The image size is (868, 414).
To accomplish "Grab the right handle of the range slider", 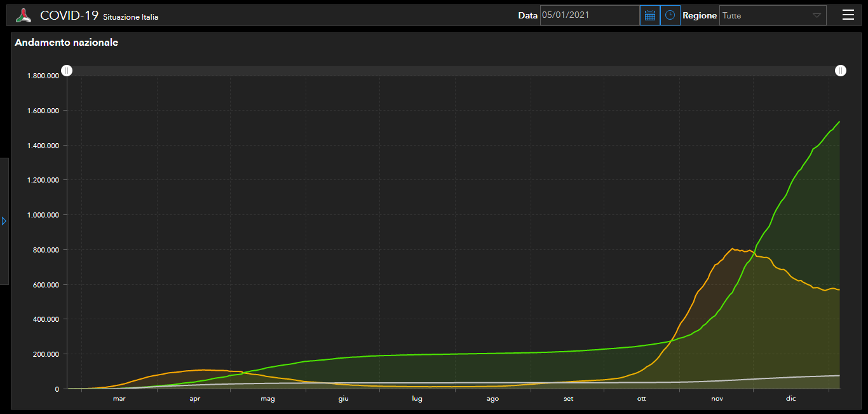I will point(840,71).
